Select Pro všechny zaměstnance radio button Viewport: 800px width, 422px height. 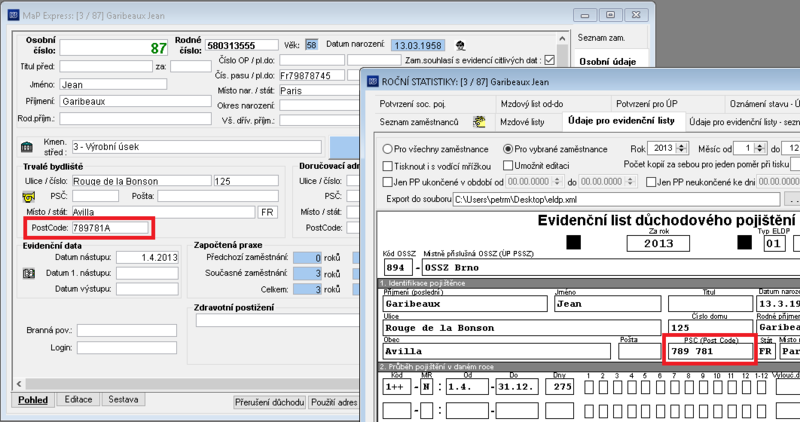387,149
